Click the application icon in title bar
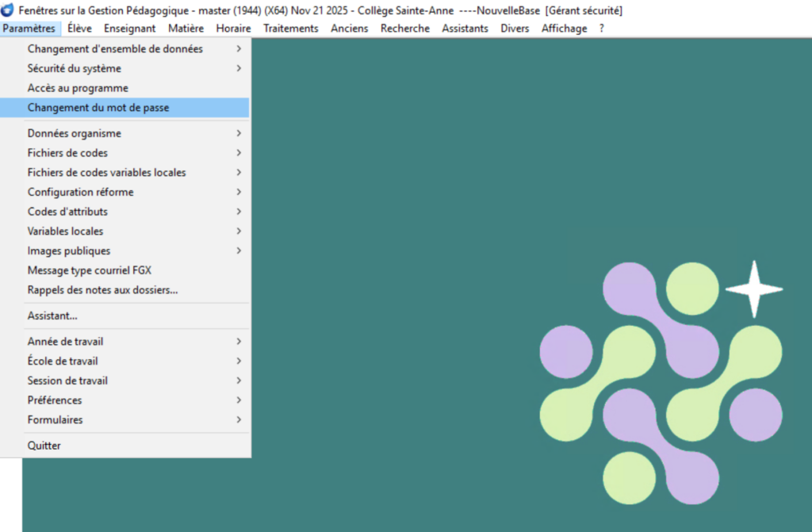This screenshot has height=532, width=812. pyautogui.click(x=8, y=10)
